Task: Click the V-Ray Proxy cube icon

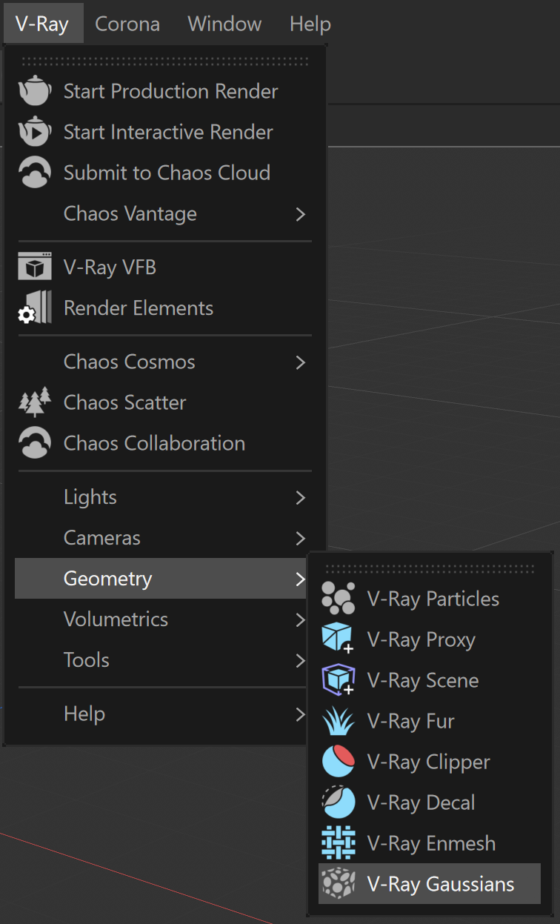Action: pos(339,639)
